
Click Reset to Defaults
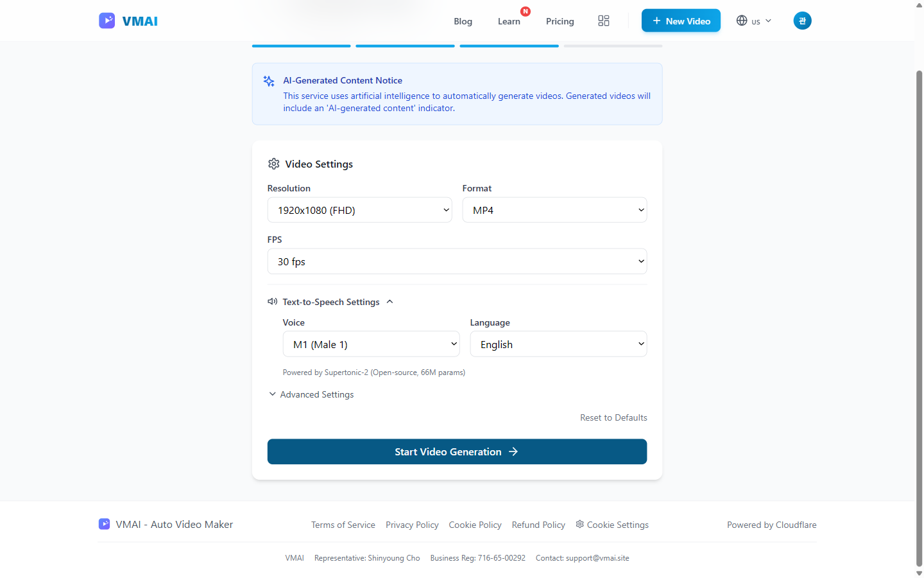613,417
